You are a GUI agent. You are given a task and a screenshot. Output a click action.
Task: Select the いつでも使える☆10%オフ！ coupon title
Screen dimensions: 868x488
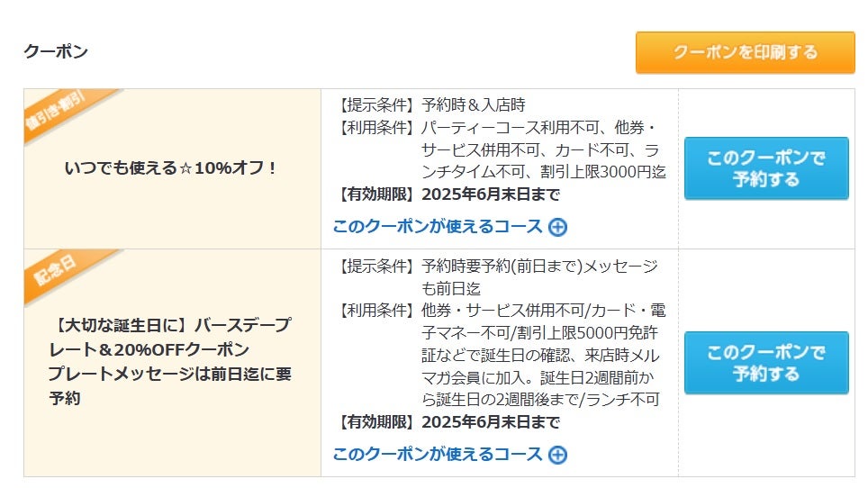pos(172,167)
